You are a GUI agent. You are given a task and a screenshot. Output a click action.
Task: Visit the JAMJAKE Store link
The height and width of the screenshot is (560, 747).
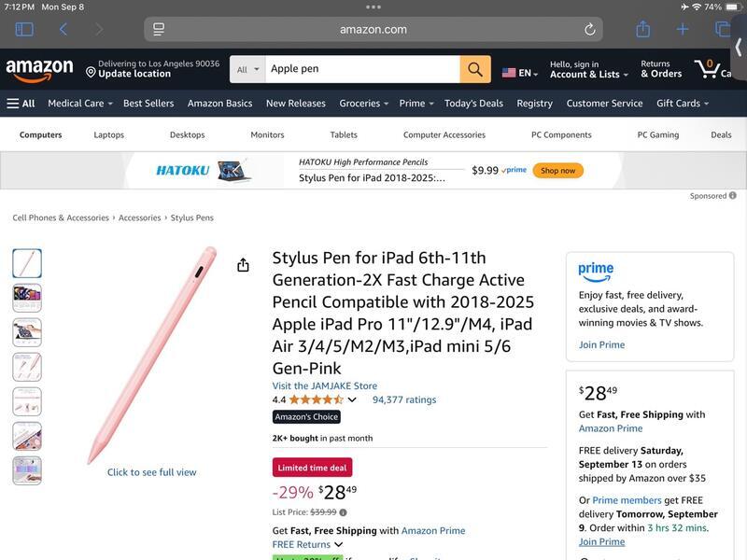tap(324, 385)
